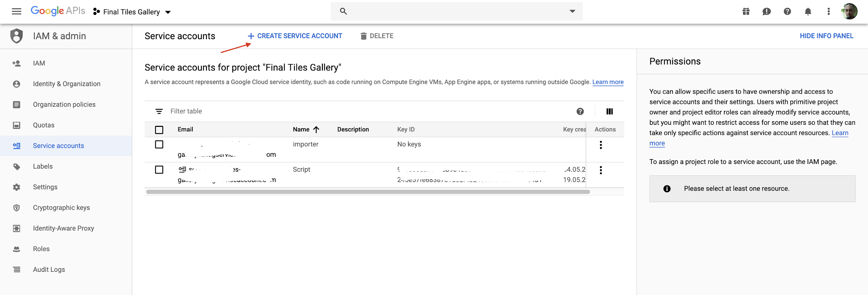The height and width of the screenshot is (295, 868).
Task: Hide the info panel
Action: 826,36
